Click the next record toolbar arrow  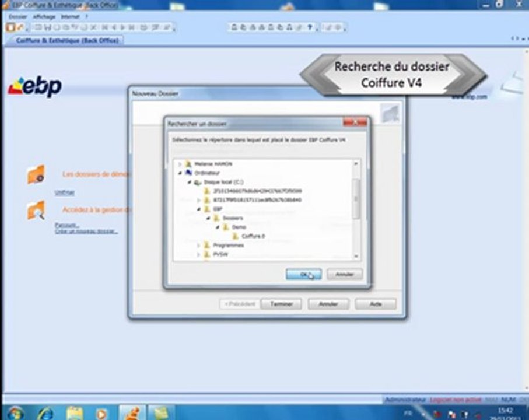pyautogui.click(x=123, y=27)
